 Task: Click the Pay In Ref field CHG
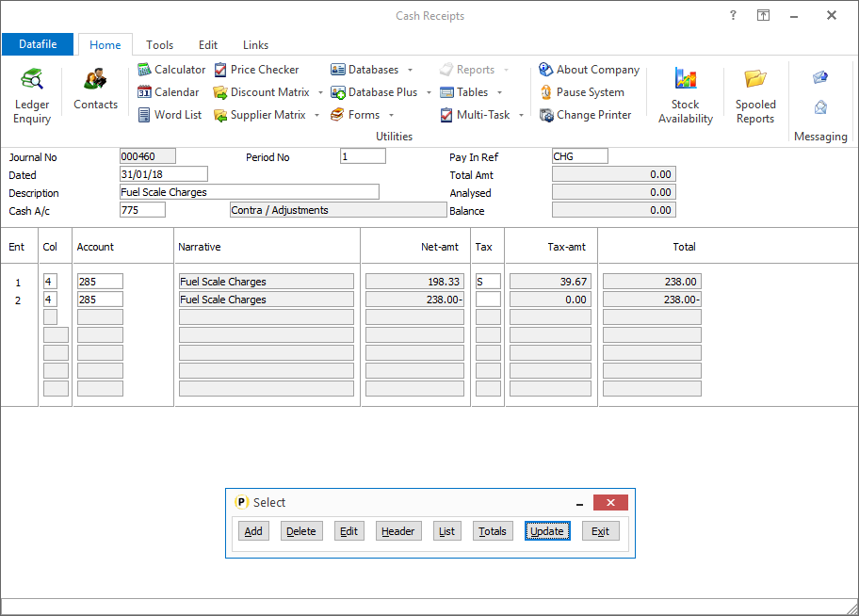point(580,156)
